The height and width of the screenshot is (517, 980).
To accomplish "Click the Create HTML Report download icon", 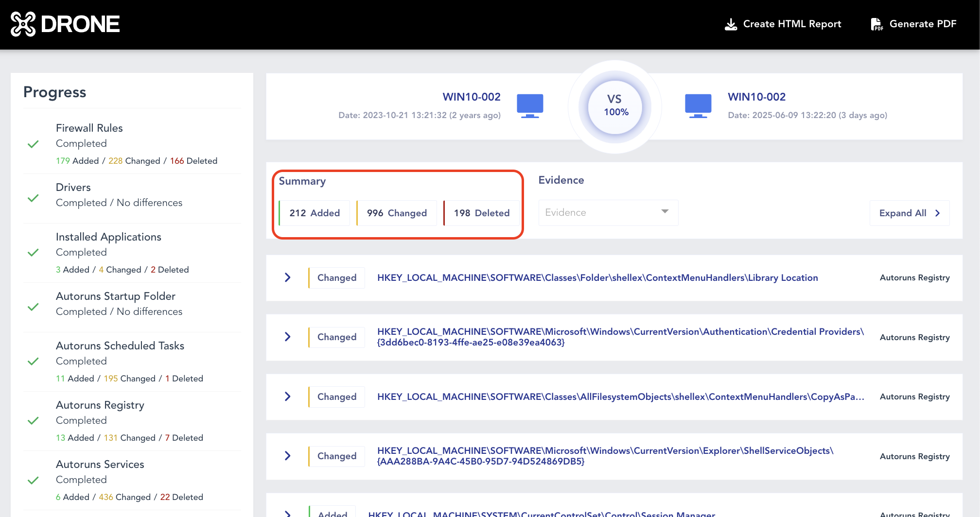I will click(x=731, y=24).
